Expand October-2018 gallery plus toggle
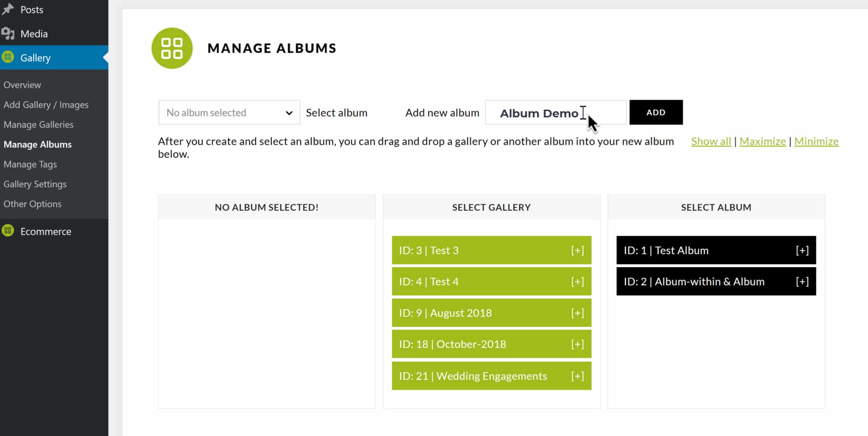 577,344
